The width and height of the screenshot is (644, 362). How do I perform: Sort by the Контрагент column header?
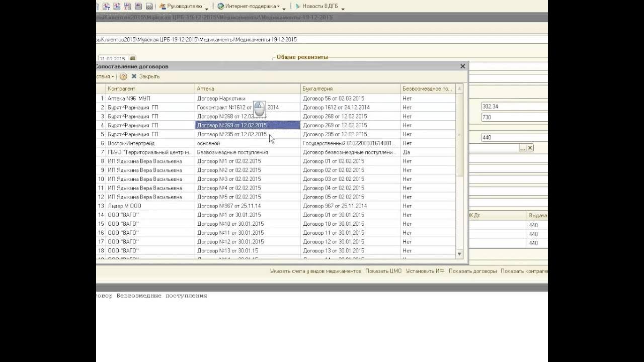[x=150, y=89]
